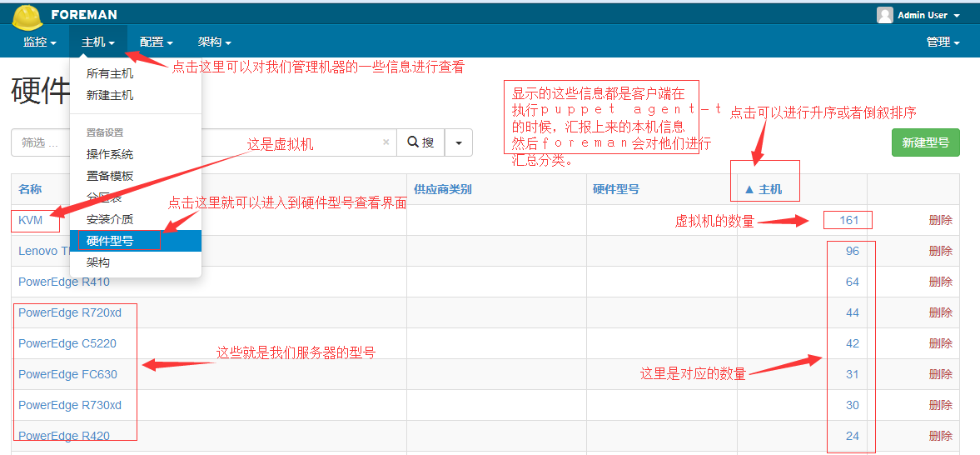Open the search options dropdown arrow

[459, 142]
